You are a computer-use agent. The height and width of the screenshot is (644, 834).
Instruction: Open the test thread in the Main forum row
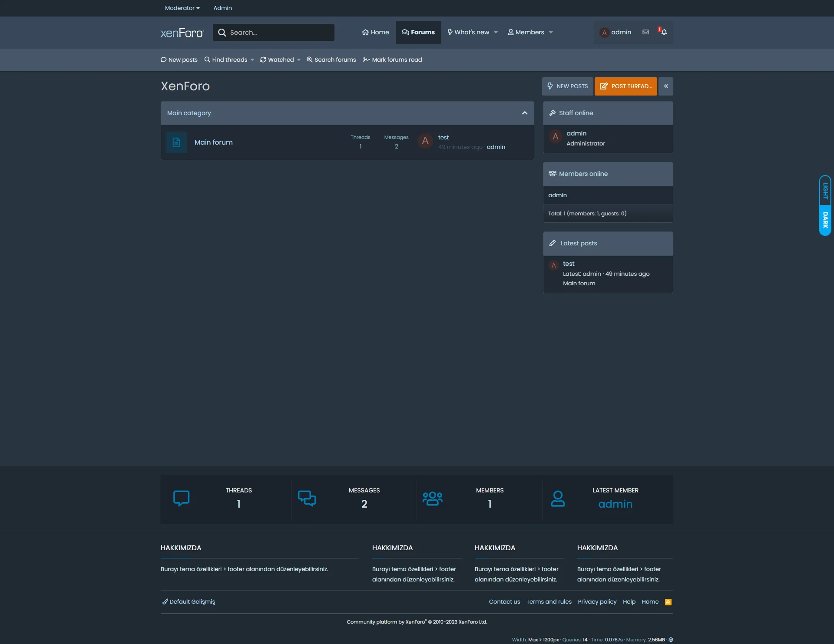pyautogui.click(x=443, y=137)
